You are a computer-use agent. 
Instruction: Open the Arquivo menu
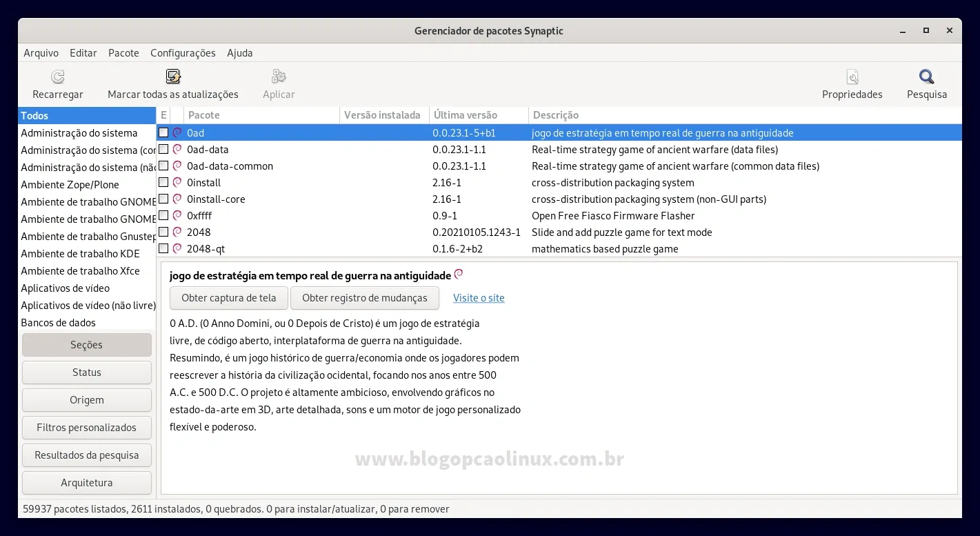(41, 53)
